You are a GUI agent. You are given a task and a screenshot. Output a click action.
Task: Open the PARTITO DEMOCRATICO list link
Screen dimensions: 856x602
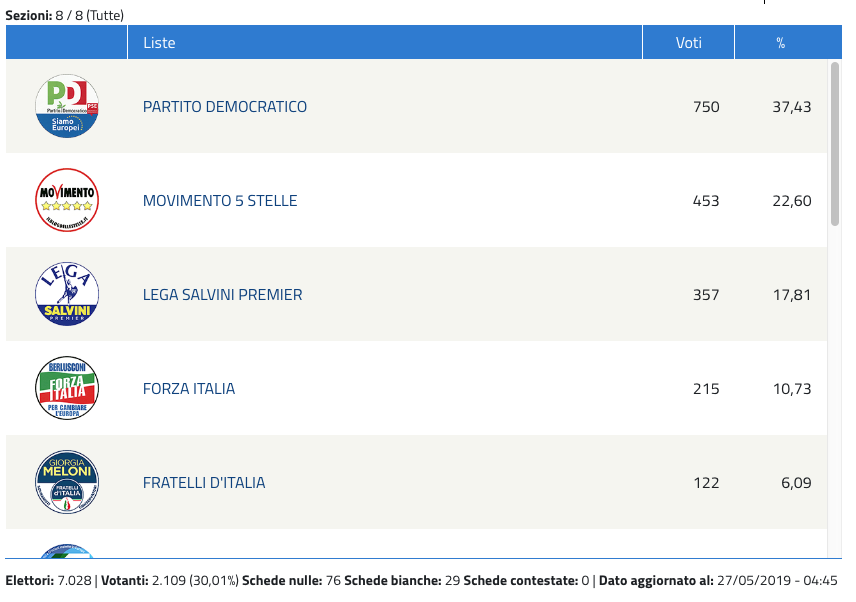click(x=224, y=106)
